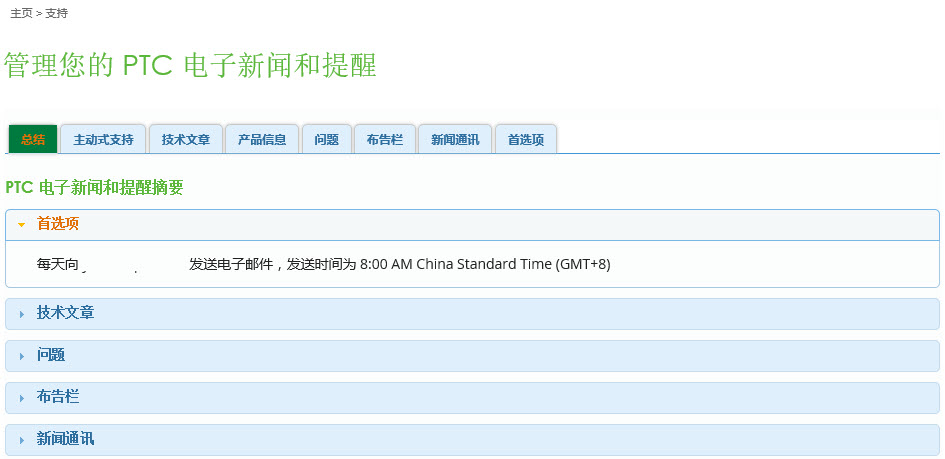Image resolution: width=945 pixels, height=459 pixels.
Task: Switch to the 新闻通讯 tab
Action: pos(455,140)
